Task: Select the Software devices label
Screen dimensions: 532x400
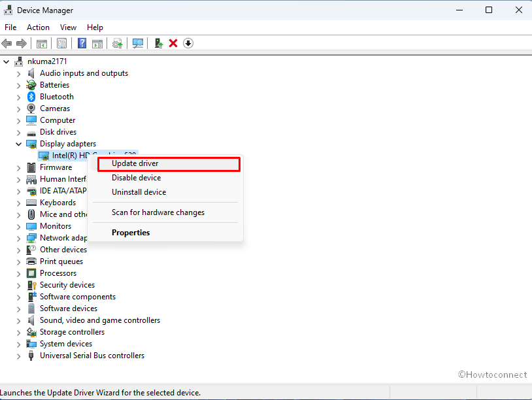Action: coord(69,308)
